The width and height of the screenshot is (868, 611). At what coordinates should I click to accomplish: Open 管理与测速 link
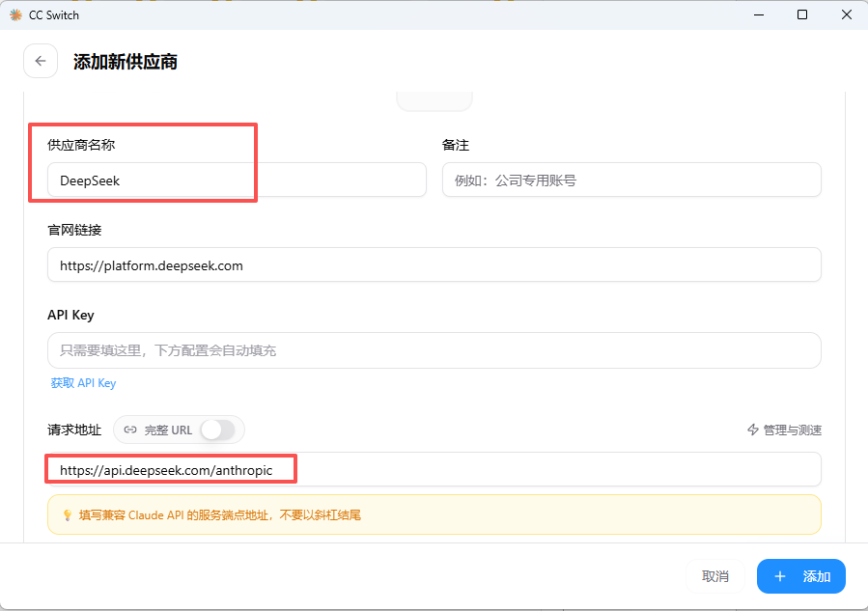(x=784, y=430)
